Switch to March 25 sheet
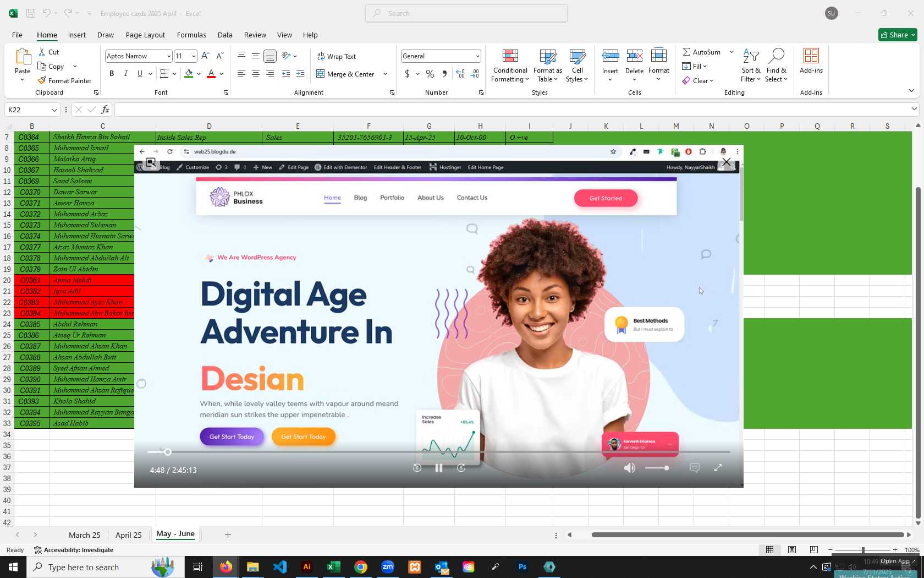 coord(85,535)
